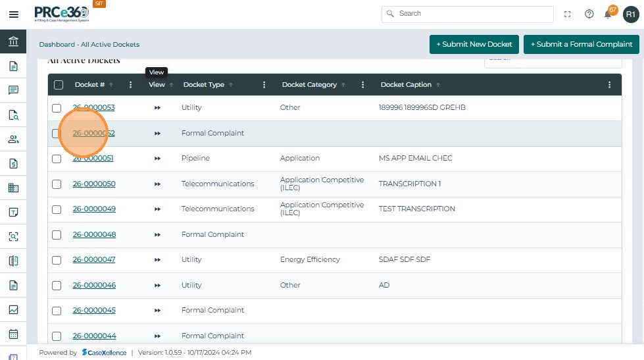Open Docket Caption column options menu

click(x=610, y=85)
